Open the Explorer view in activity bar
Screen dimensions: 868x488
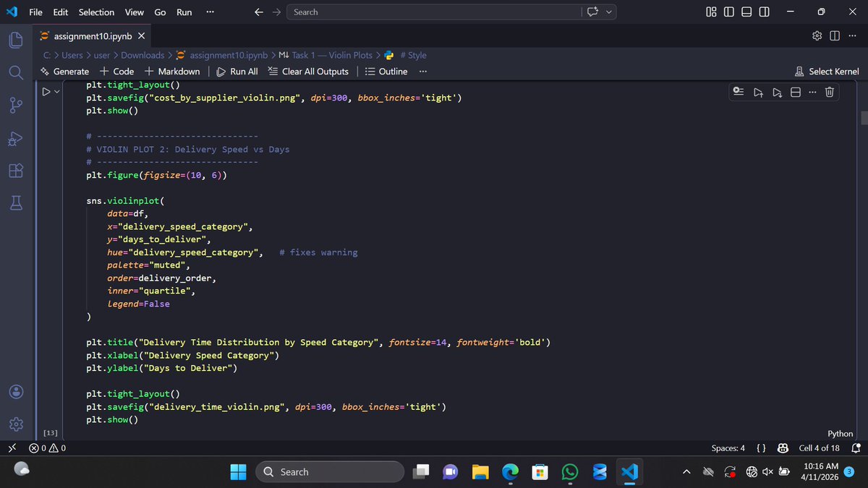coord(16,40)
